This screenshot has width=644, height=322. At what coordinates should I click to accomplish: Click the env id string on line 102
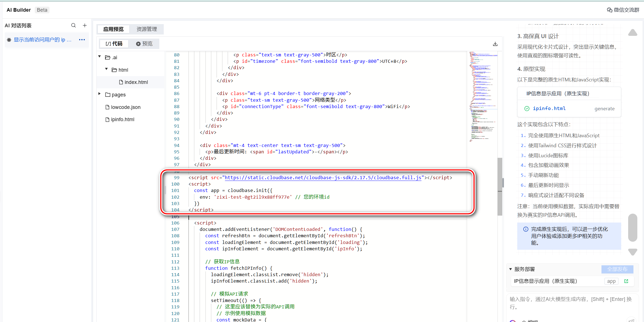tap(253, 197)
